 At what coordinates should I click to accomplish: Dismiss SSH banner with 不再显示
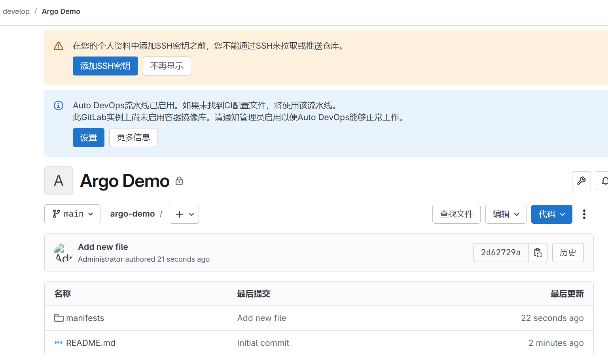tap(167, 66)
